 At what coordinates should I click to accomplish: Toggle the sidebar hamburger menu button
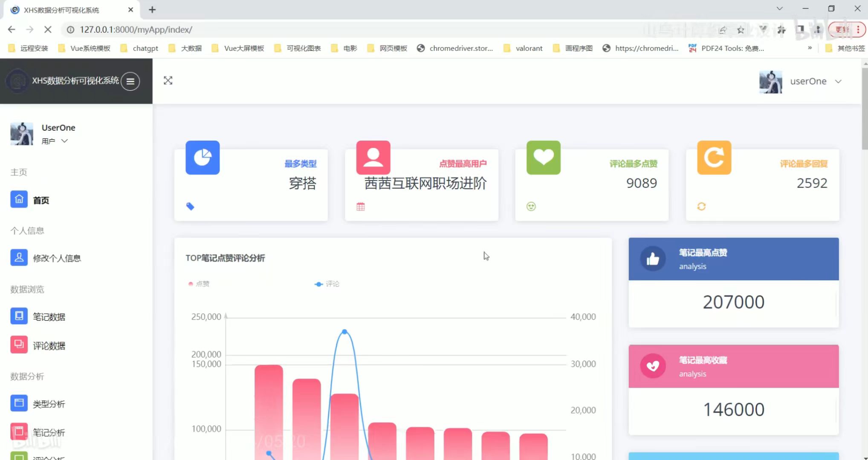click(x=130, y=81)
